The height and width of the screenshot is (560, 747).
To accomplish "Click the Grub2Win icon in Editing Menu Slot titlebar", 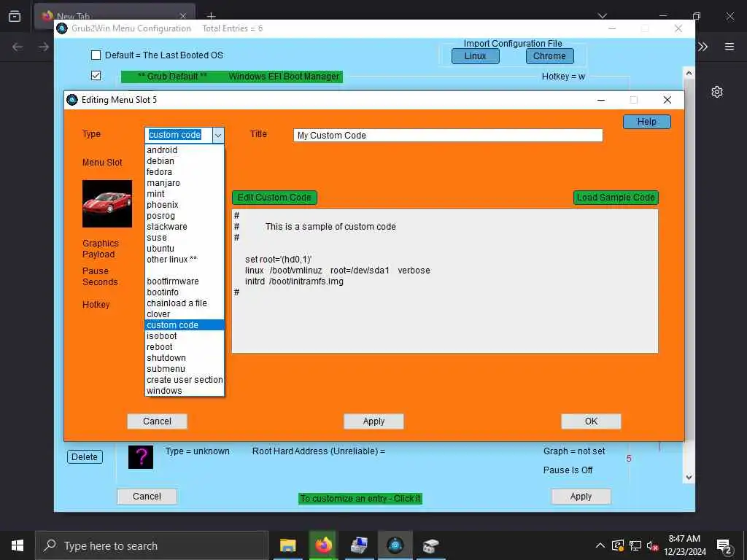I will (x=72, y=99).
